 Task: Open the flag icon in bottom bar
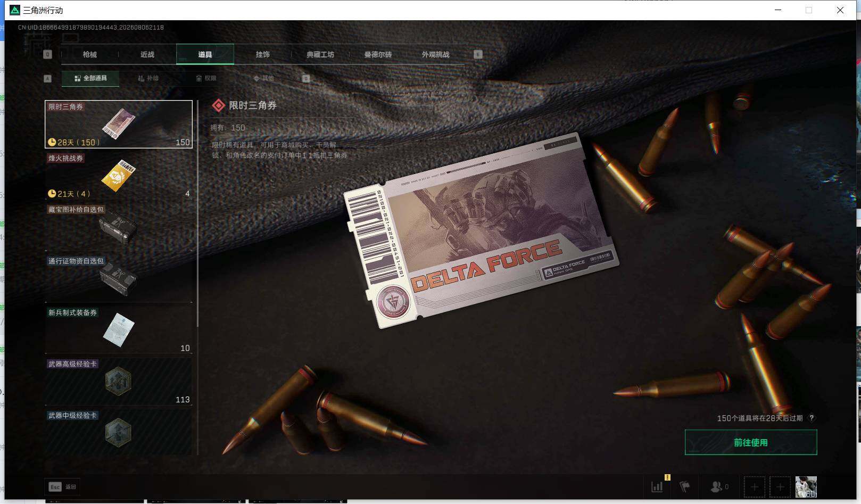tap(684, 486)
